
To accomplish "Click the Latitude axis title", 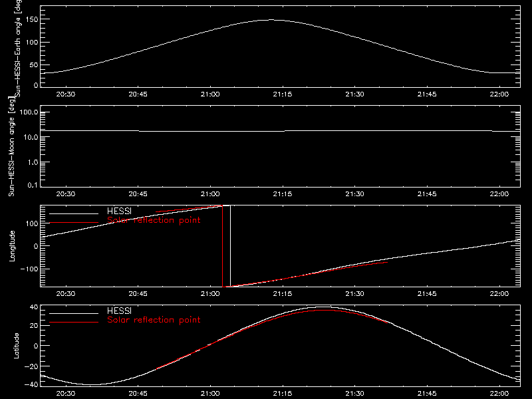I will (16, 346).
